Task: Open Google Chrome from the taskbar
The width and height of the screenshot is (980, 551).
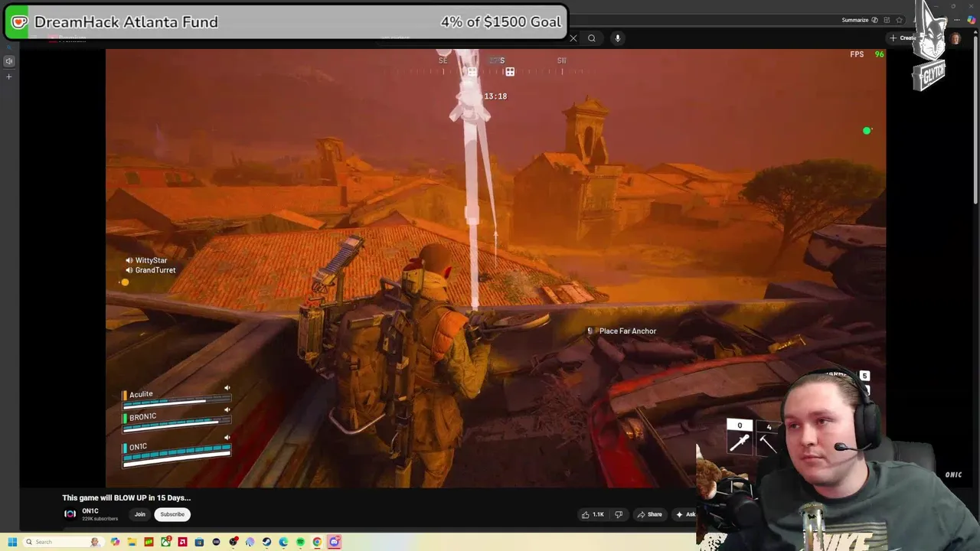Action: pyautogui.click(x=317, y=542)
